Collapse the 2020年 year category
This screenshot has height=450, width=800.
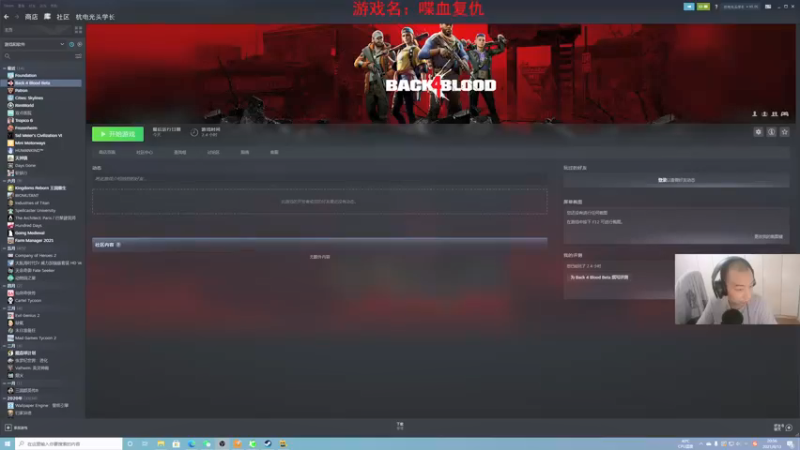point(5,398)
